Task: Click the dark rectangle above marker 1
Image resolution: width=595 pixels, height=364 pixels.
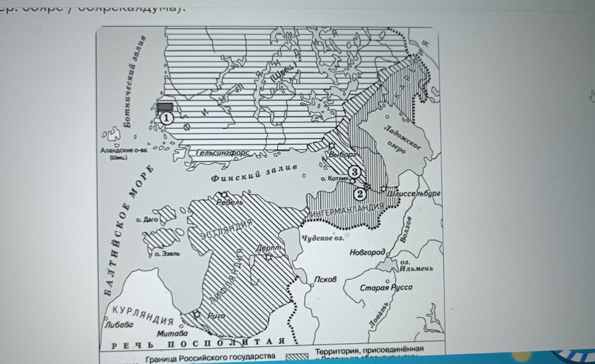Action: point(165,106)
